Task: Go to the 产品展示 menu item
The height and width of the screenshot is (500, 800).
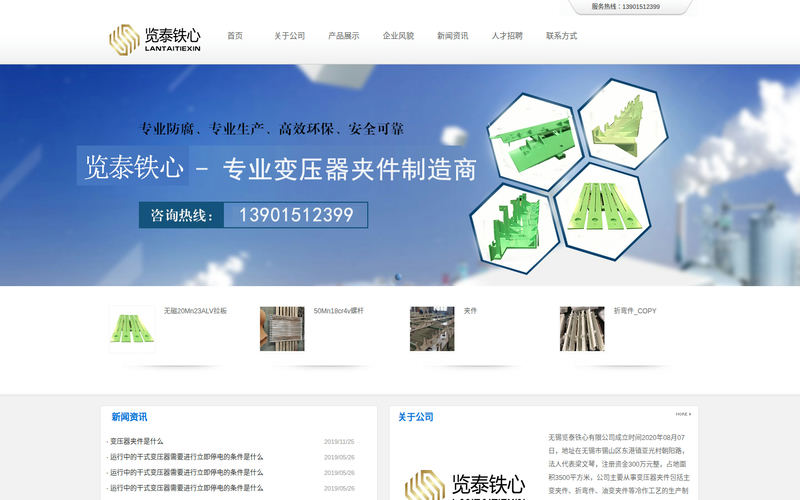Action: pyautogui.click(x=343, y=36)
